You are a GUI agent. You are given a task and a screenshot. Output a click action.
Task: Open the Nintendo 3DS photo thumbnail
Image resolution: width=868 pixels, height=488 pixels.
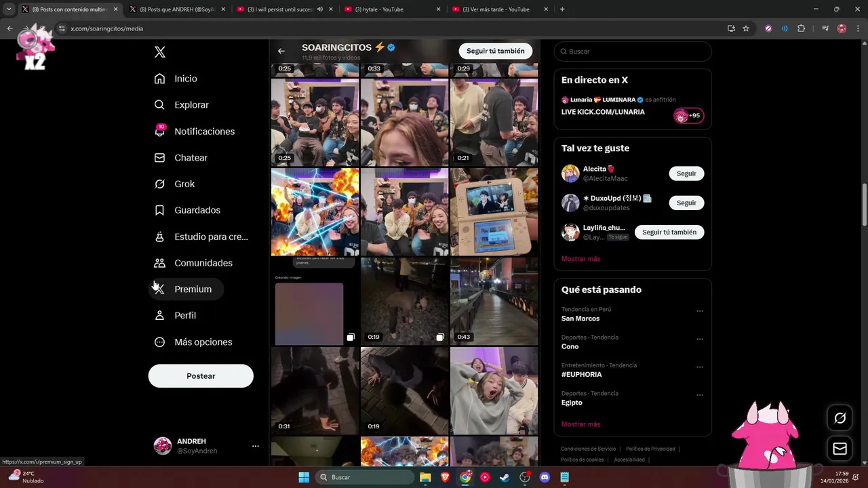[494, 212]
